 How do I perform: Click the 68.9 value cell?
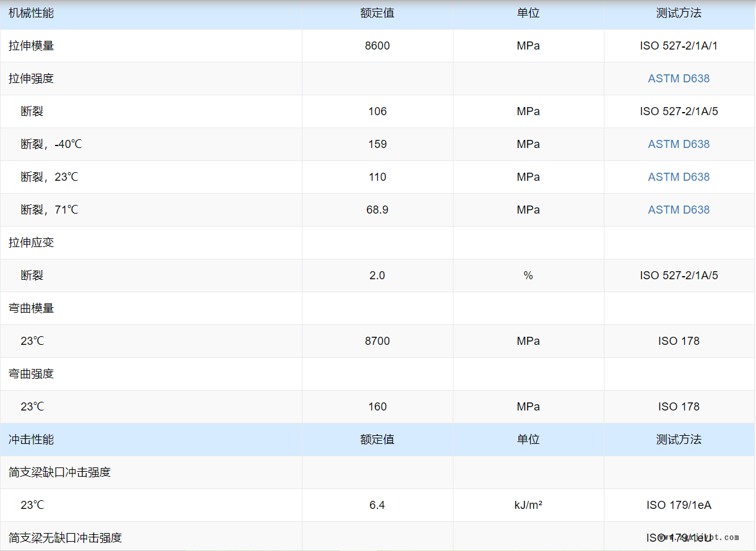tap(377, 210)
